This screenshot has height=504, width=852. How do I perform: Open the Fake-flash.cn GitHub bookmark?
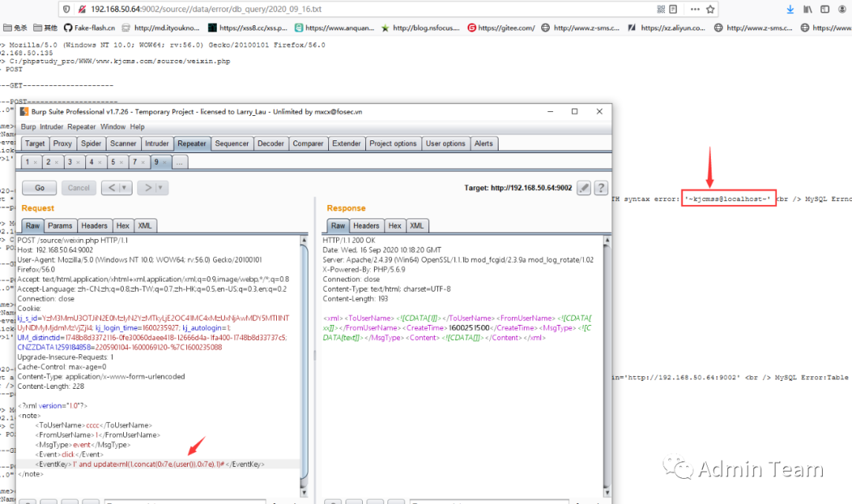(89, 28)
